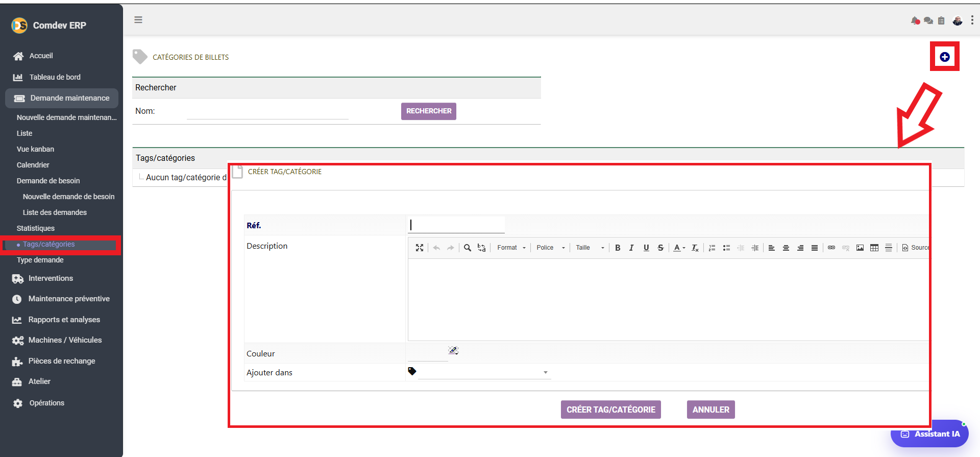Expand the Maintenance préventive menu
This screenshot has height=457, width=980.
(x=69, y=299)
